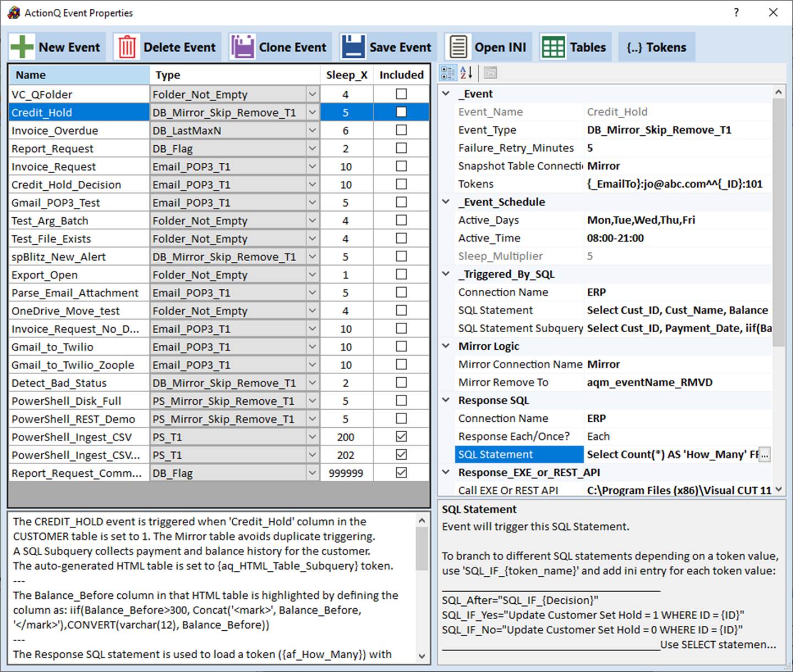
Task: Switch property grid to categorized view
Action: [x=449, y=73]
